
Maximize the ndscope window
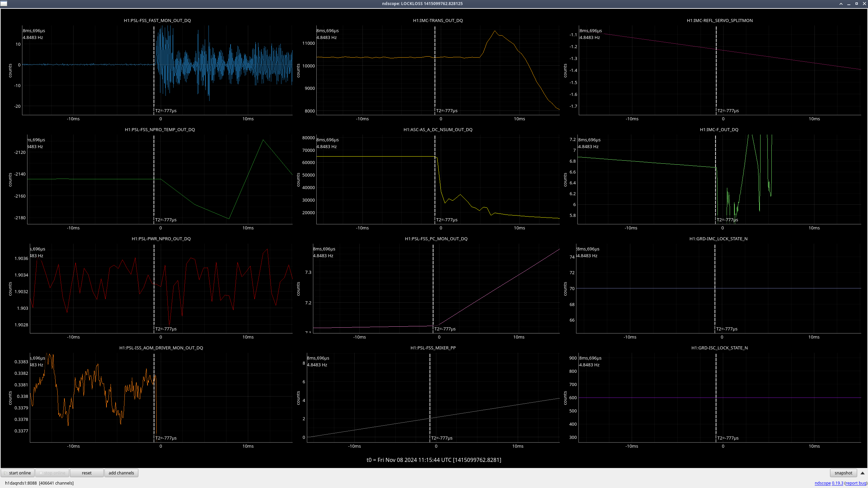click(856, 4)
